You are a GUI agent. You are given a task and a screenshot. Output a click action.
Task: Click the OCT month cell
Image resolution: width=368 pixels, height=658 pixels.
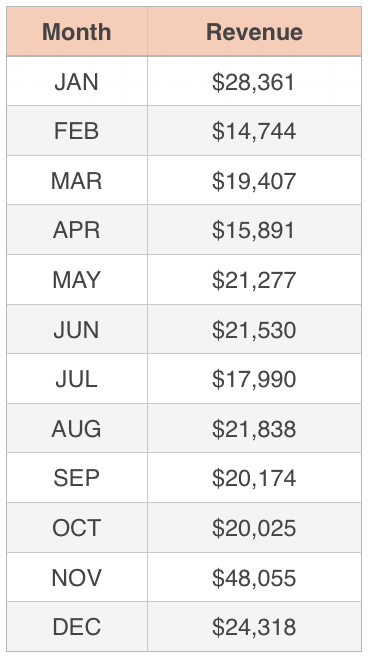(x=77, y=527)
